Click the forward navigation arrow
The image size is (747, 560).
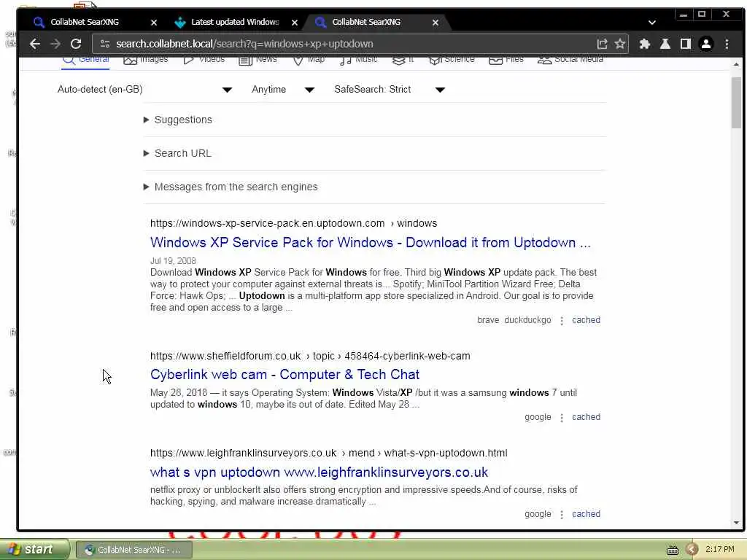tap(55, 44)
